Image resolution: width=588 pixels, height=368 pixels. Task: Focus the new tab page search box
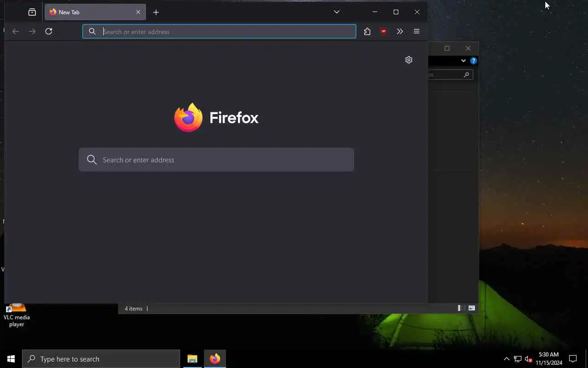coord(216,160)
